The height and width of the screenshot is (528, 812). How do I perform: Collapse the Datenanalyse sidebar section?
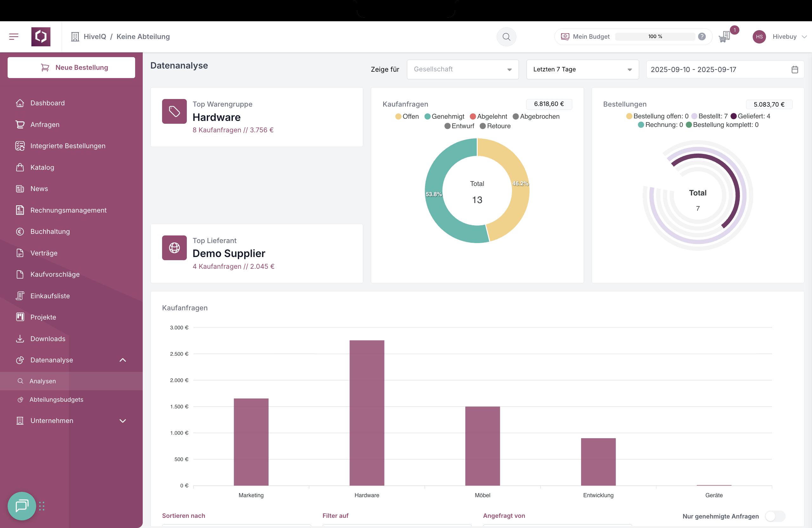pos(122,360)
